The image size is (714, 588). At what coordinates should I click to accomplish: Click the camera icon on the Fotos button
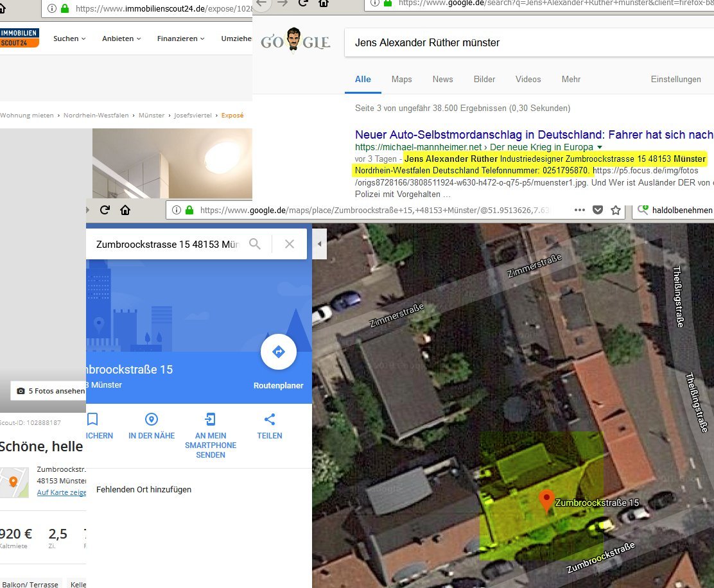point(21,391)
